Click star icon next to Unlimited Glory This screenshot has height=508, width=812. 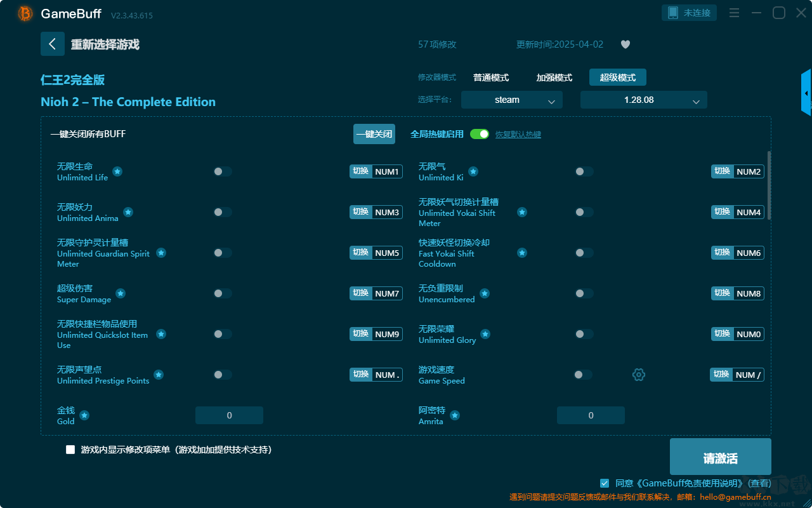coord(485,334)
